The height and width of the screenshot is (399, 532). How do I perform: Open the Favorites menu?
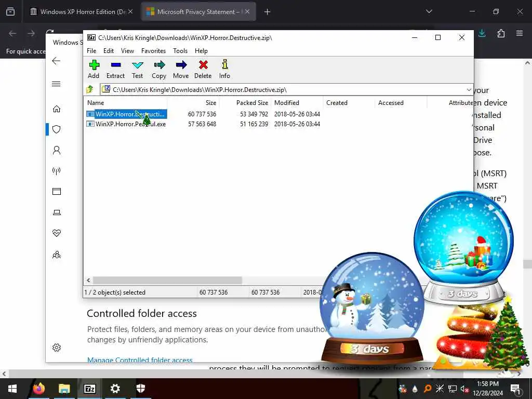[153, 51]
